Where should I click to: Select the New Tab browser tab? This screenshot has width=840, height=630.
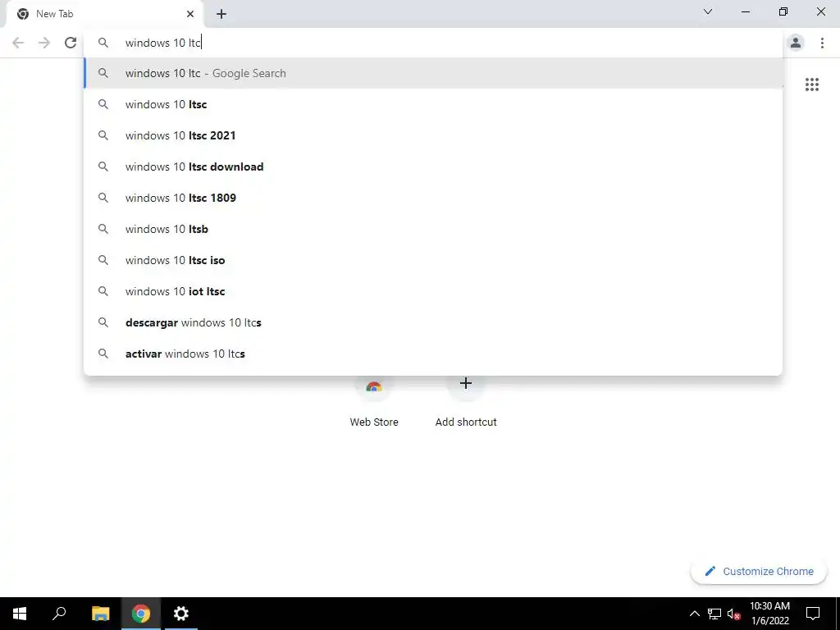tap(106, 14)
